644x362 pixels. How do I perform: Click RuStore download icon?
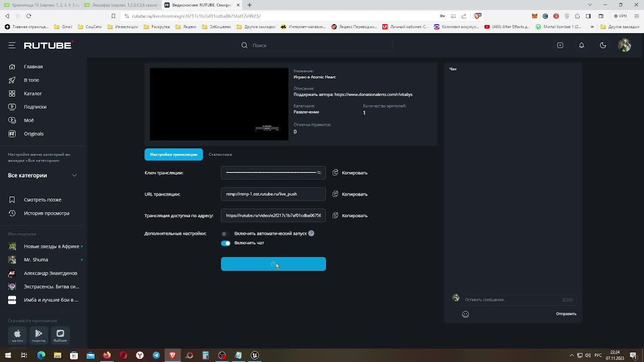60,335
